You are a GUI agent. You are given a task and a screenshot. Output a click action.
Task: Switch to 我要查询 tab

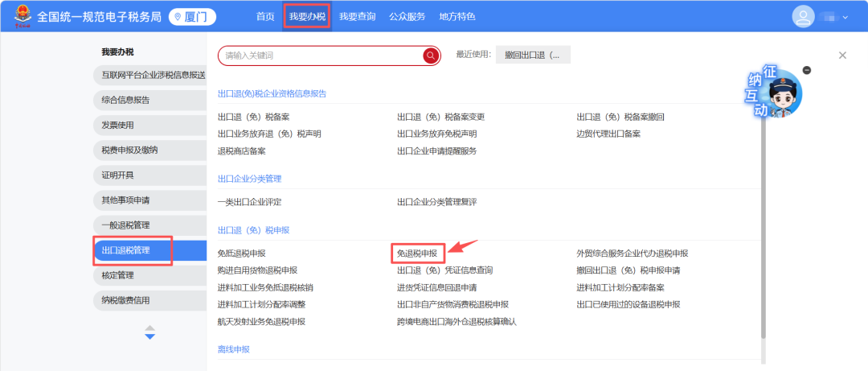pos(357,17)
